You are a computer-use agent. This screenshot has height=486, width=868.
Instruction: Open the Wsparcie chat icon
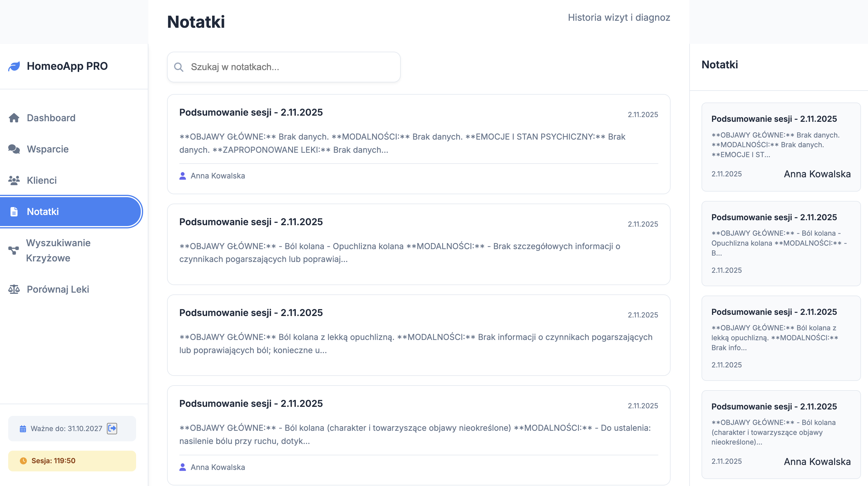pyautogui.click(x=14, y=149)
